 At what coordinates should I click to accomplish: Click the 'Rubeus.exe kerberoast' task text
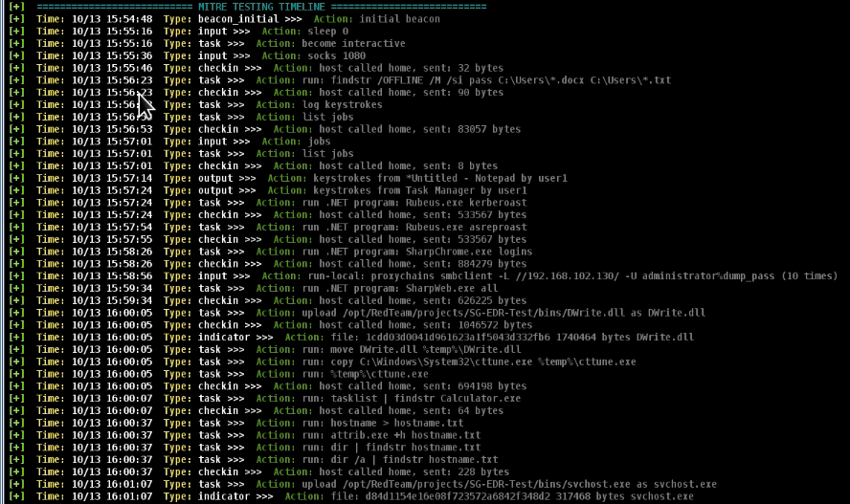point(466,203)
